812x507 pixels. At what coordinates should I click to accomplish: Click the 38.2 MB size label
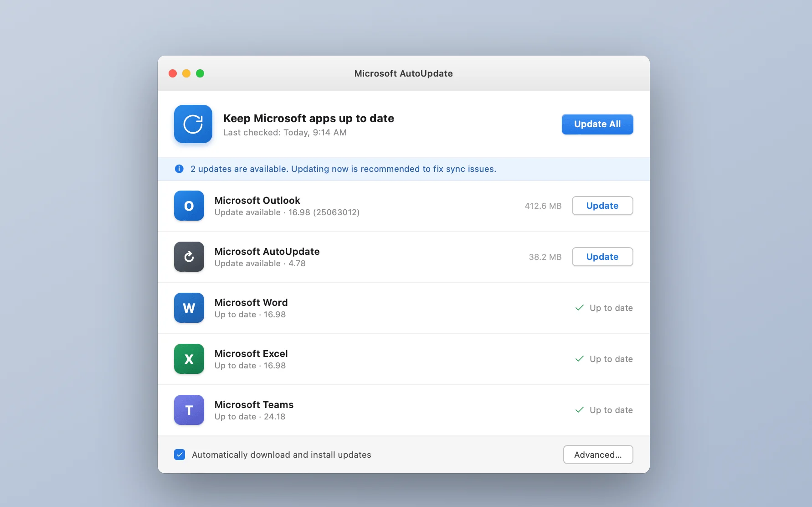[x=545, y=257]
